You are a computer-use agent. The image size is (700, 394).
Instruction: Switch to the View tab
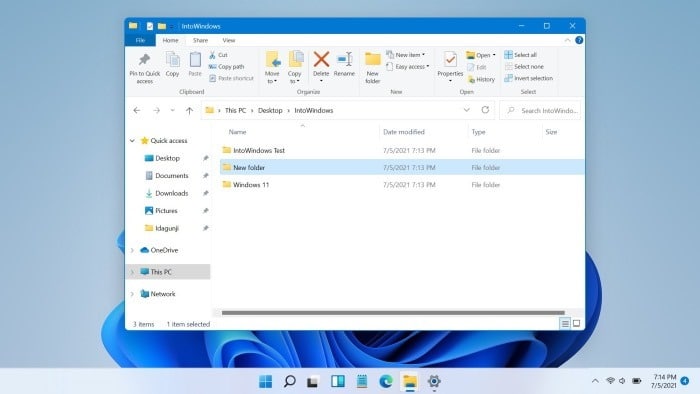coord(229,40)
